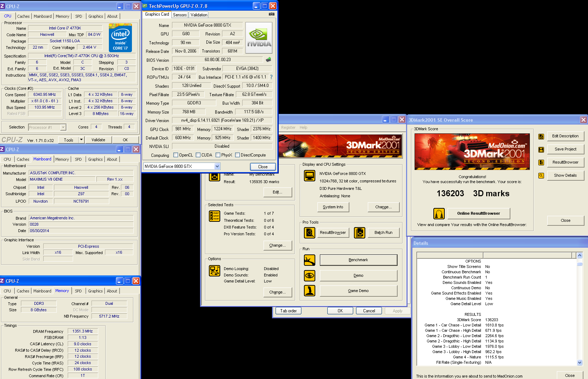The width and height of the screenshot is (588, 379).
Task: Toggle the CUDA checkbox
Action: [x=198, y=155]
